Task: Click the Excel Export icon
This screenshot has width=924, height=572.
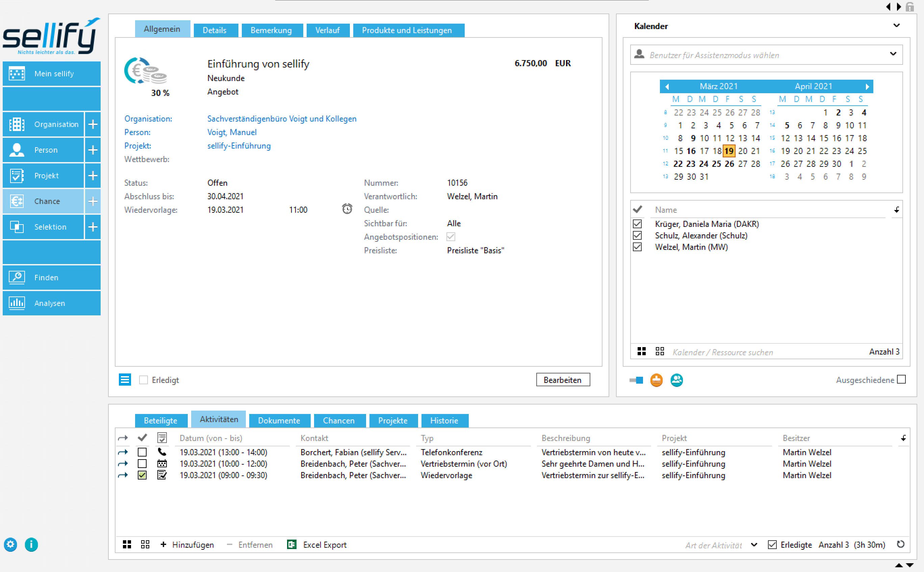Action: pos(292,544)
